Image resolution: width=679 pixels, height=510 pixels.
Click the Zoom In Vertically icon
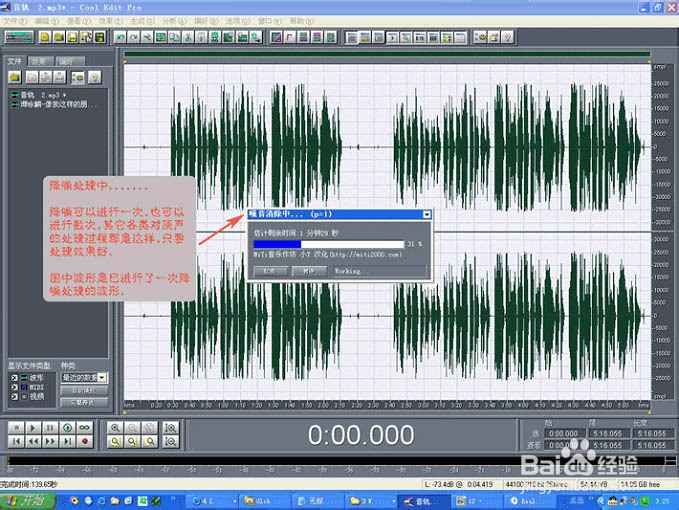[x=171, y=428]
